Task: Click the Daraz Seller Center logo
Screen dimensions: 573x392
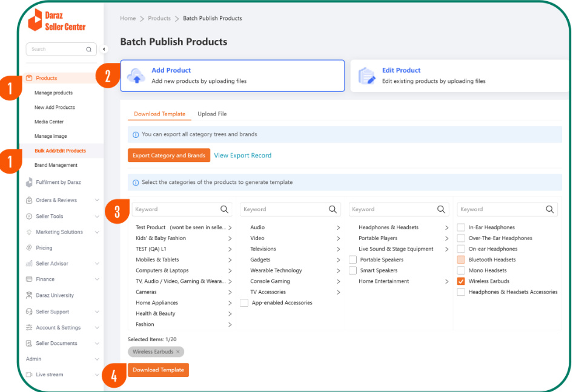Action: (57, 21)
